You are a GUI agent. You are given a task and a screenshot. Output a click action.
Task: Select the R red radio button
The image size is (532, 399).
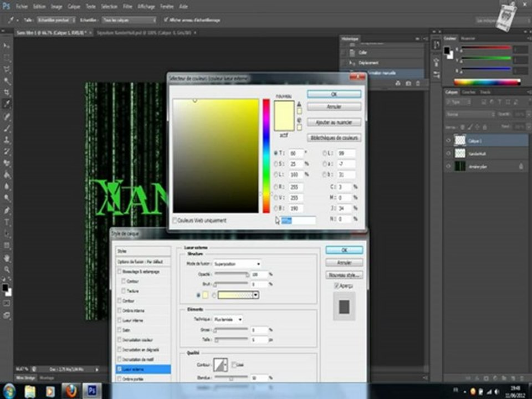tap(276, 187)
